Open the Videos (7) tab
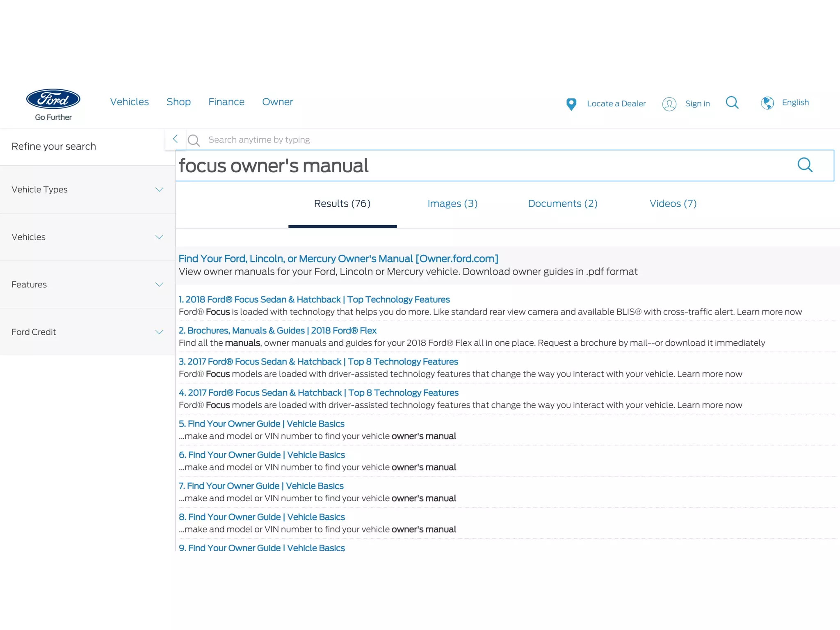The width and height of the screenshot is (840, 630). click(673, 203)
